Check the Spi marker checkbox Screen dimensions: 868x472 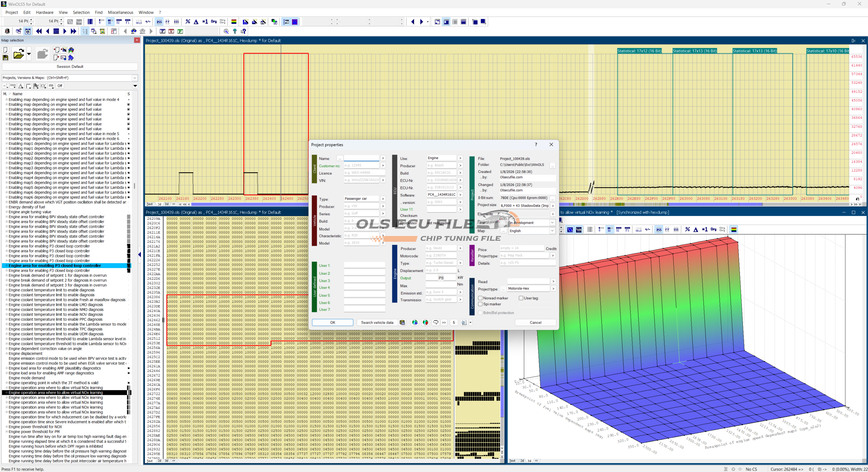tap(480, 304)
